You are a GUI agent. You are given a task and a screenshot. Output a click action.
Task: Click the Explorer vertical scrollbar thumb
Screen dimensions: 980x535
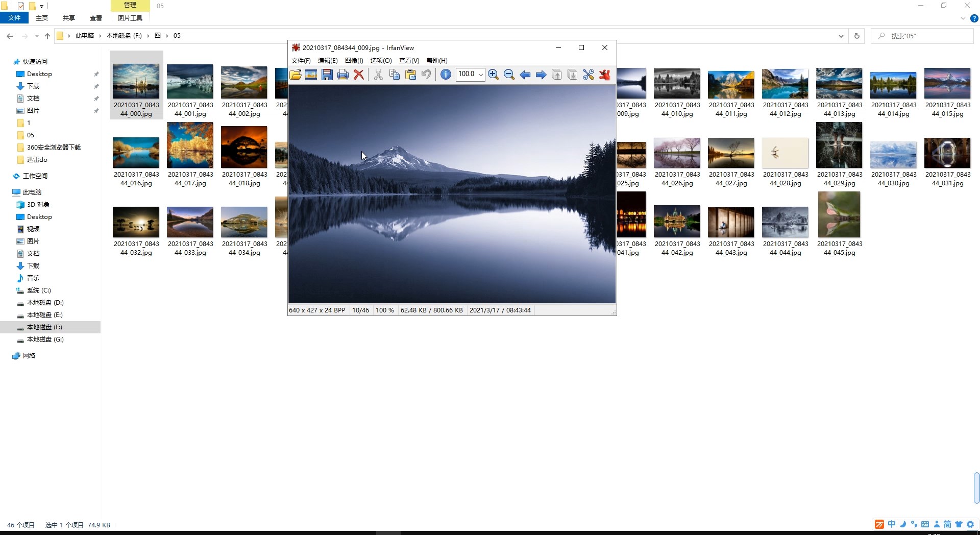976,488
